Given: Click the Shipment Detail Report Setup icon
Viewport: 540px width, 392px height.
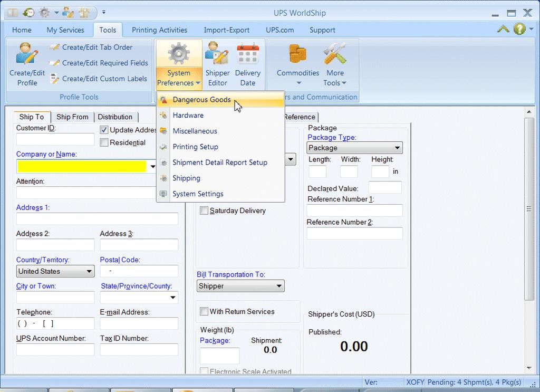Looking at the screenshot, I should [x=163, y=162].
